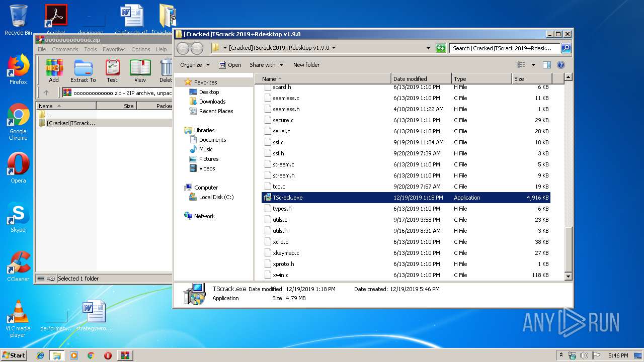Click the search field in Explorer

pos(505,48)
